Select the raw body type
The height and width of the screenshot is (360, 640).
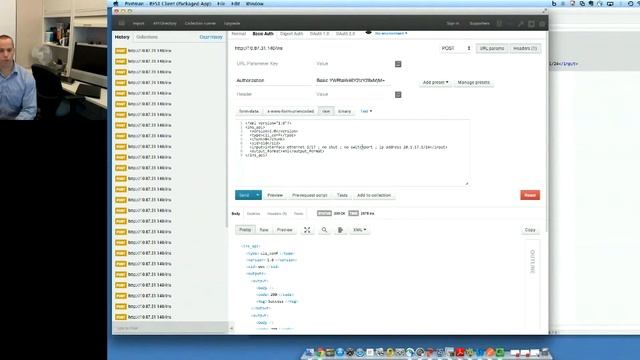(326, 111)
